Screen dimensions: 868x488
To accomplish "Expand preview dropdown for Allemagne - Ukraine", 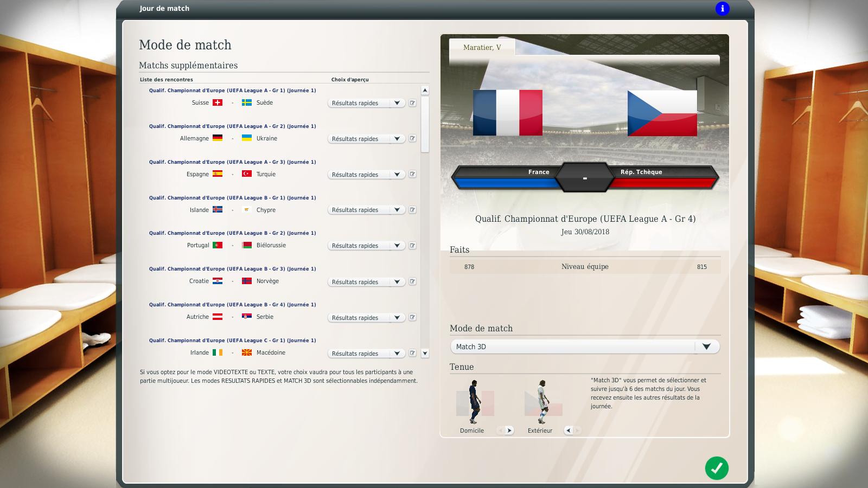I will (x=366, y=139).
